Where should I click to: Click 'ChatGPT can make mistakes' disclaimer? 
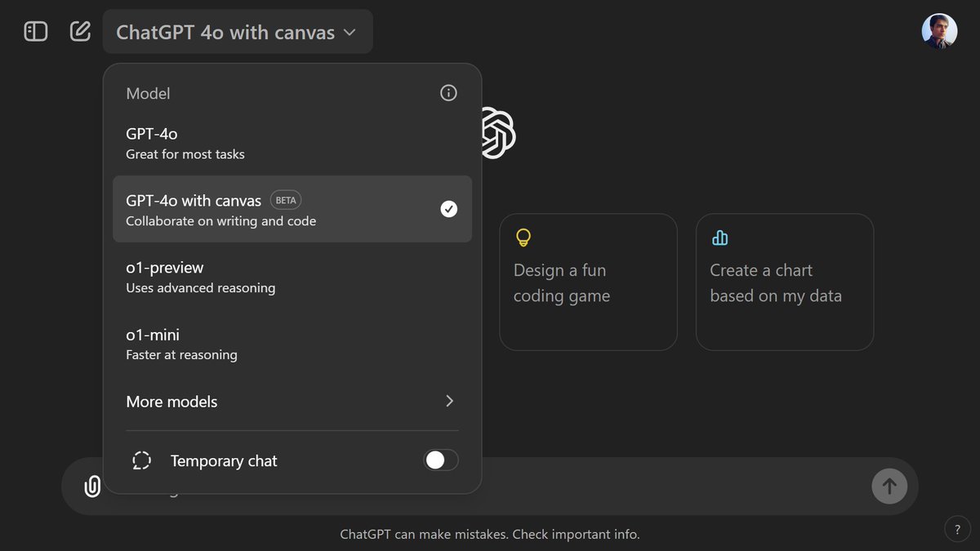(x=490, y=535)
